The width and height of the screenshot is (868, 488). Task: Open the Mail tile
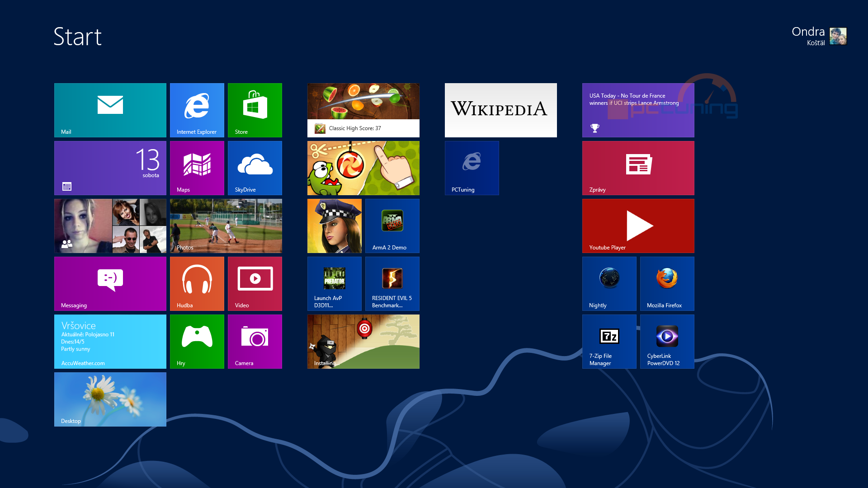tap(110, 110)
